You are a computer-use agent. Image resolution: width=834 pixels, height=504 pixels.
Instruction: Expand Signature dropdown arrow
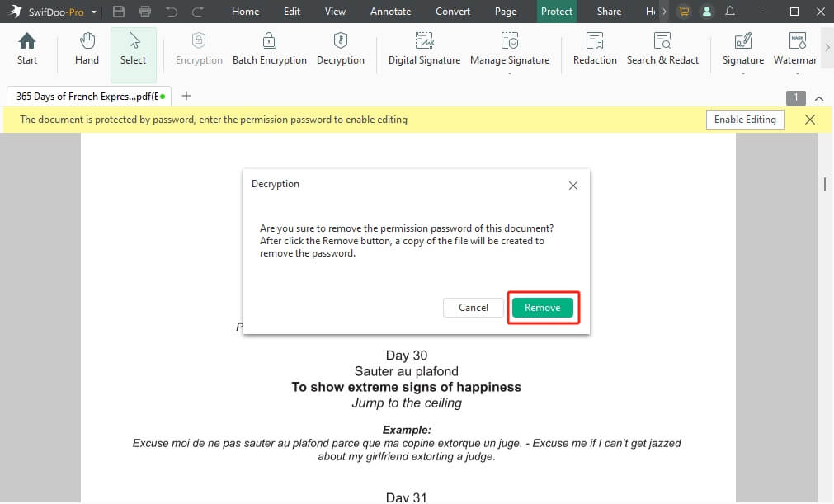pos(743,73)
